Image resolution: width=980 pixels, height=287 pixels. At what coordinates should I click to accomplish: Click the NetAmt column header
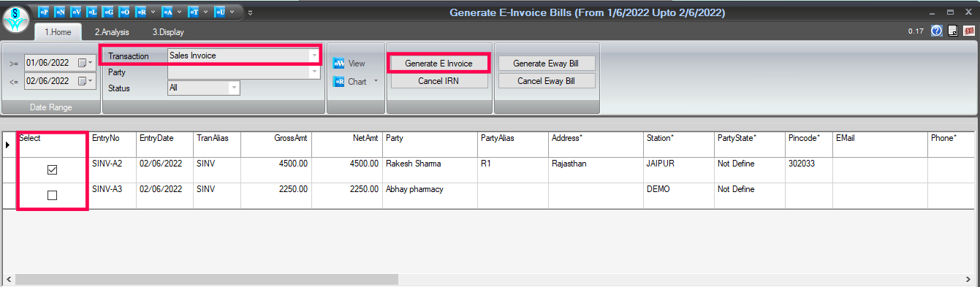coord(346,144)
